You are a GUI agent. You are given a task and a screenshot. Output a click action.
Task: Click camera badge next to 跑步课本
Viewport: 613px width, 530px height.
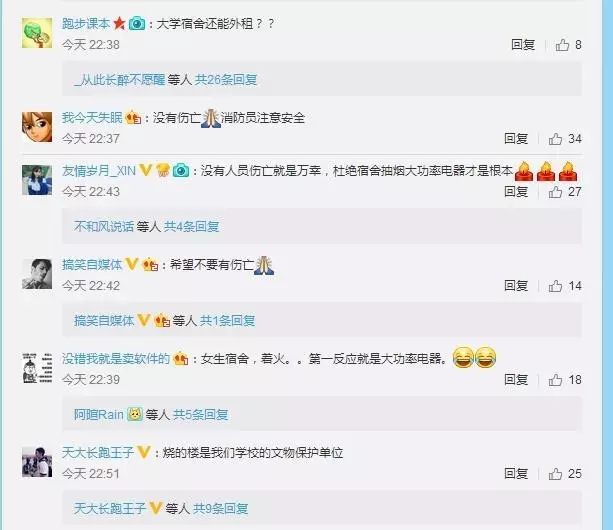point(137,24)
